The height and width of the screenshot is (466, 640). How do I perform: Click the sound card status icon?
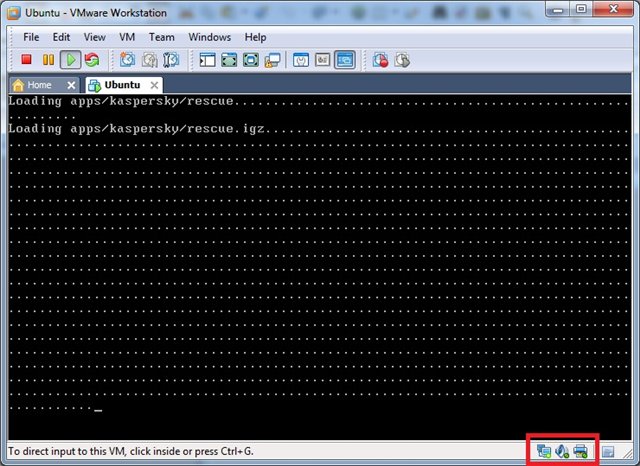pos(562,451)
